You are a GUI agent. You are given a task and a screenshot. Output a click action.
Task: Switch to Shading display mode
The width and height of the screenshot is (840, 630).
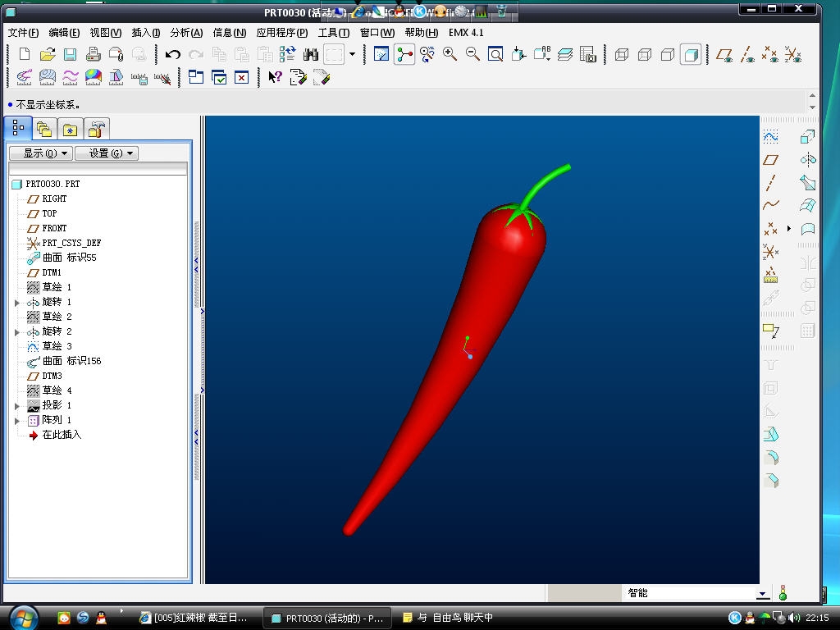click(691, 54)
